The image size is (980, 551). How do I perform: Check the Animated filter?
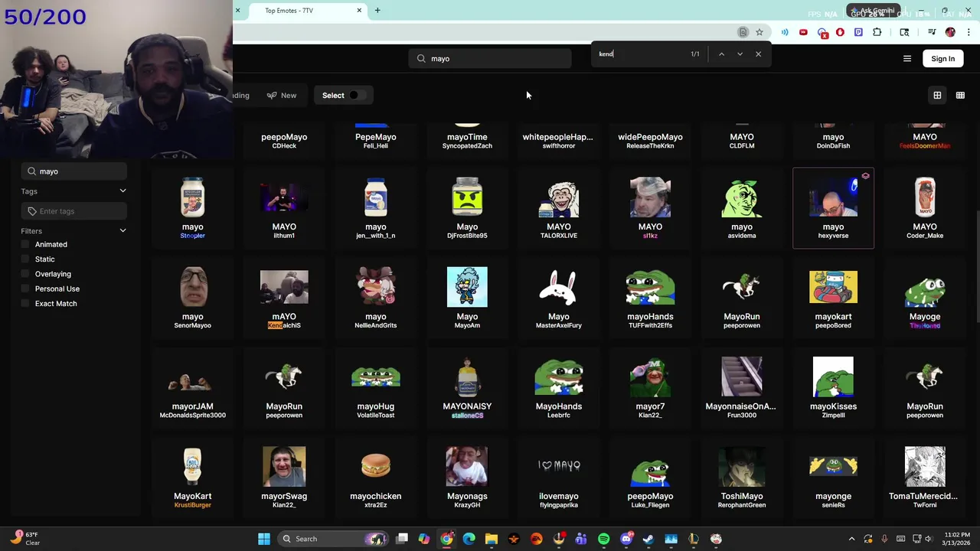(25, 244)
